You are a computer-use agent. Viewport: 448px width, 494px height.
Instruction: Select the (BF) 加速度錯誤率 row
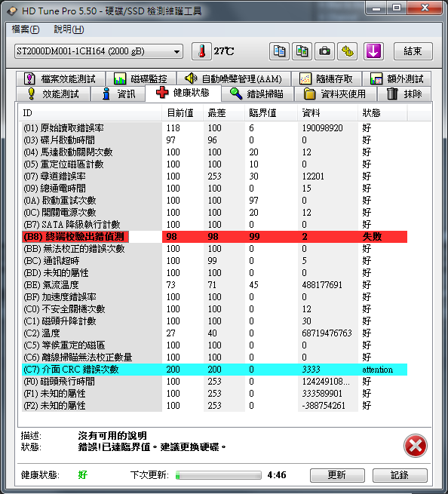(x=214, y=297)
